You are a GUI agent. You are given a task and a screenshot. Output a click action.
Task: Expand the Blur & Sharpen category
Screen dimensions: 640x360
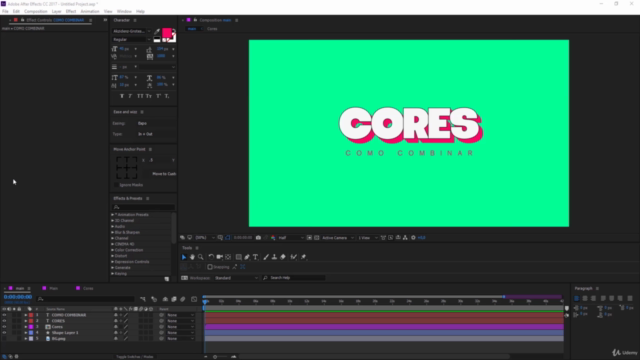click(113, 232)
